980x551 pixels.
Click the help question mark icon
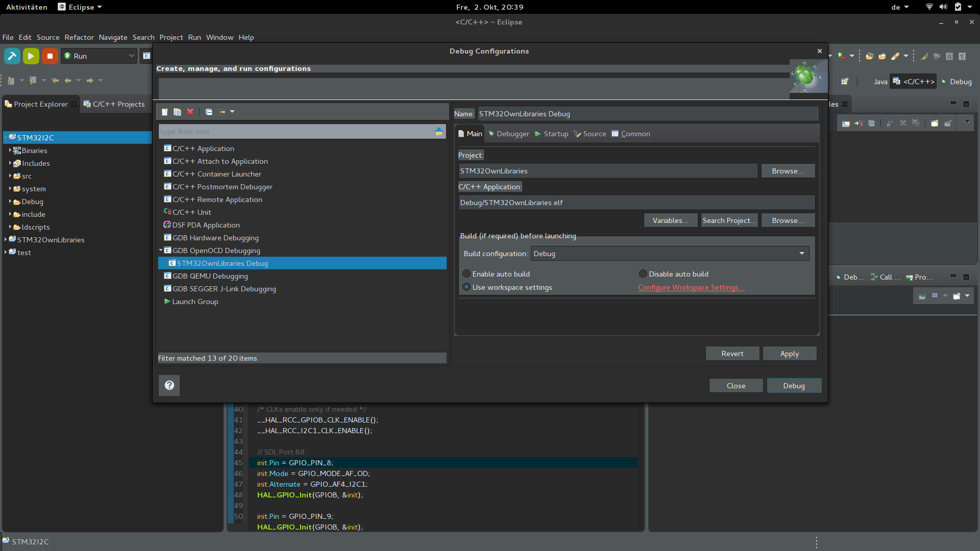pyautogui.click(x=169, y=385)
